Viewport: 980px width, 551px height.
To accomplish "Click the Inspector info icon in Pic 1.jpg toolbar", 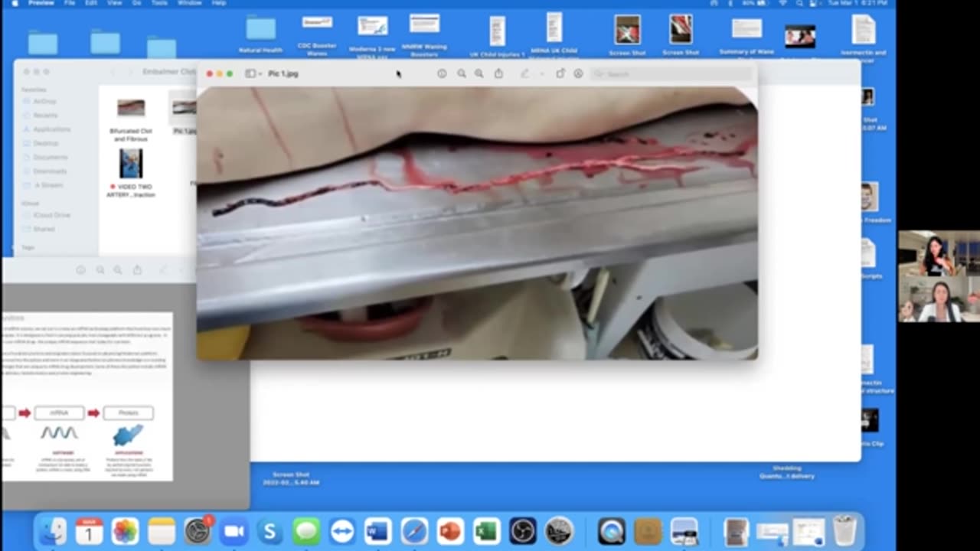I will 442,73.
